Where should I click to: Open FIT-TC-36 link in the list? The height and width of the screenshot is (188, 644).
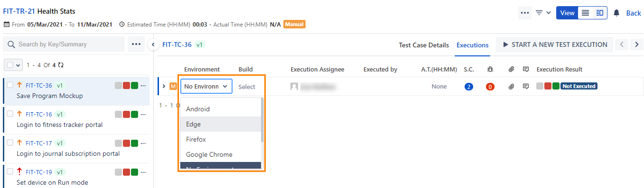click(x=39, y=86)
